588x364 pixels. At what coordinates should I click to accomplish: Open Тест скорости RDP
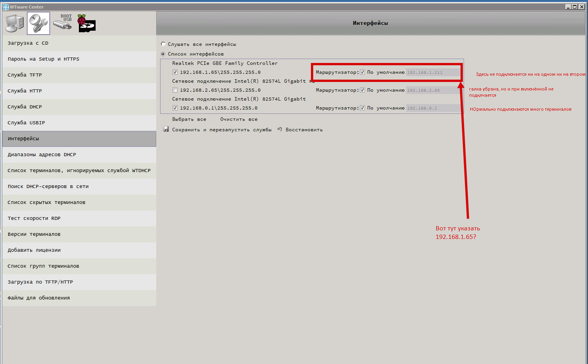coord(79,218)
